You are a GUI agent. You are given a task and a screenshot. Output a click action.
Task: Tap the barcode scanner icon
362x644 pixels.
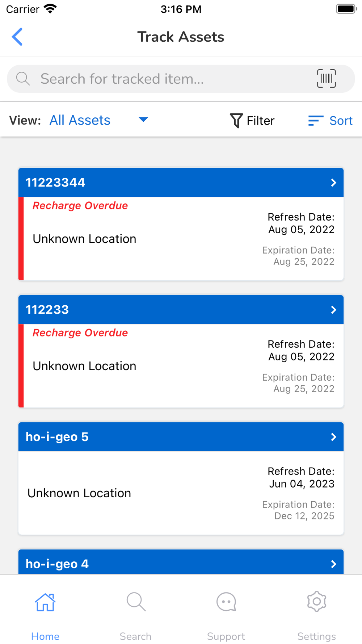326,79
